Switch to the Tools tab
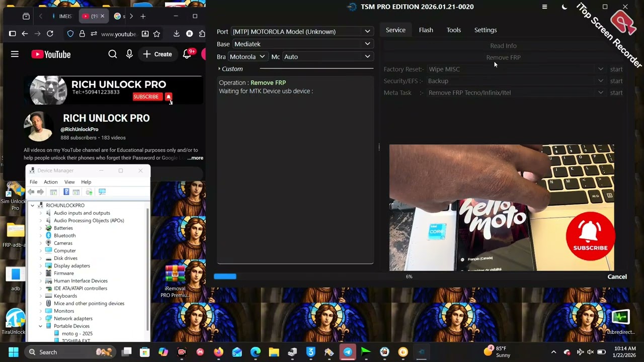The image size is (644, 362). click(453, 30)
